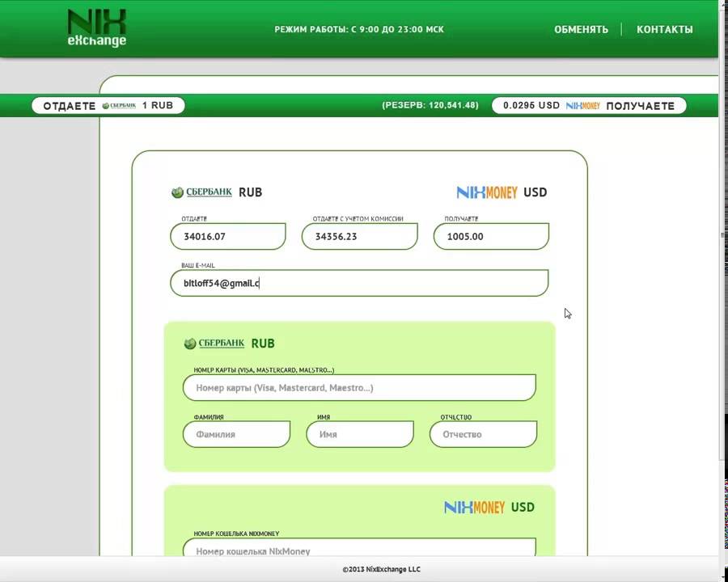
Task: Click Сбербанк logo in card details section
Action: [x=214, y=344]
